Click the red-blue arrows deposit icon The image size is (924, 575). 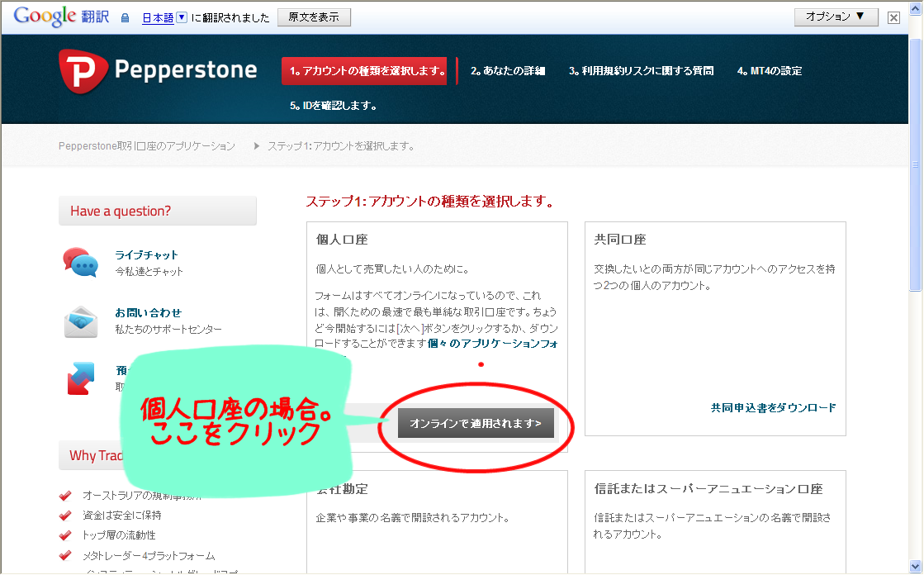coord(81,378)
